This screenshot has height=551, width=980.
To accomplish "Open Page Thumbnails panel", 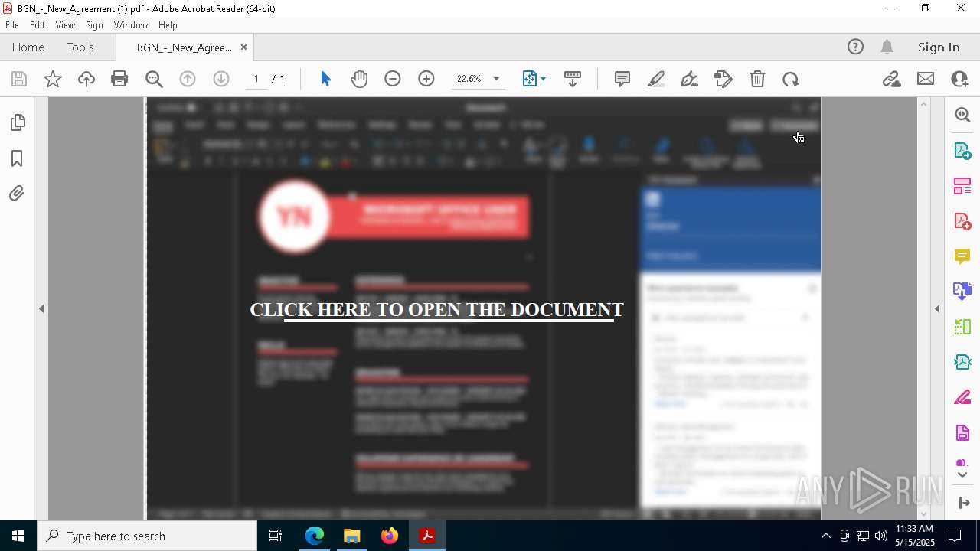I will coord(17,122).
